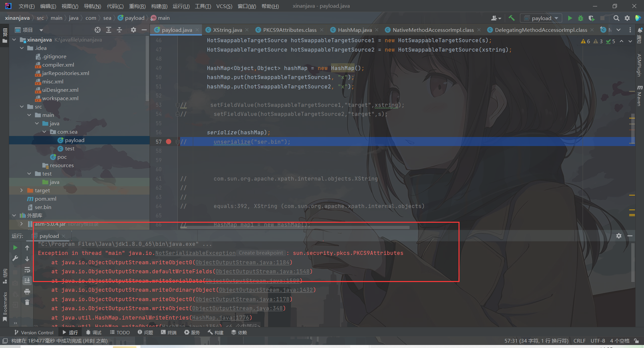Open account user icon in toolbar

(496, 18)
